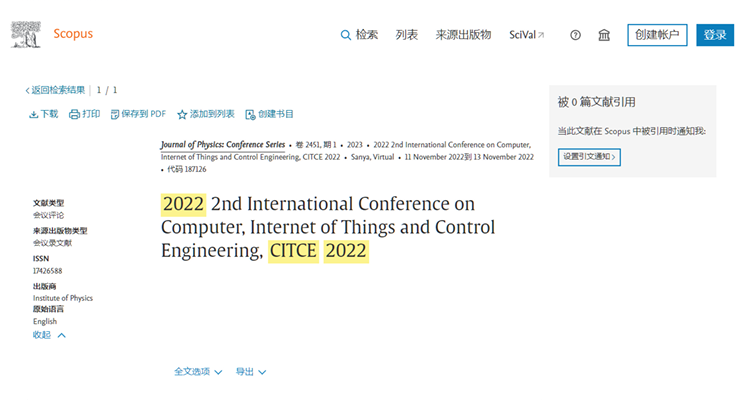The width and height of the screenshot is (739, 400).
Task: Click the 下载 download icon
Action: (x=33, y=114)
